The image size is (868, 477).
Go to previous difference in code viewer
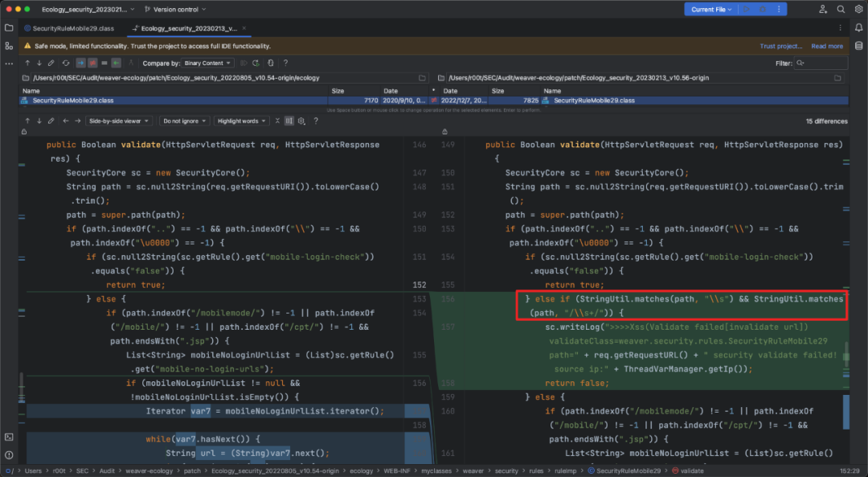tap(27, 121)
